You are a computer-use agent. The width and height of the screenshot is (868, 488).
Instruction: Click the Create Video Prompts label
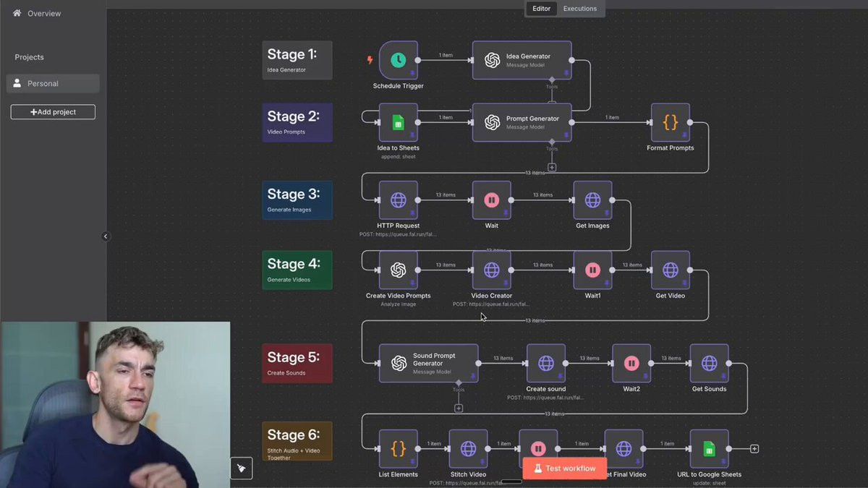399,296
